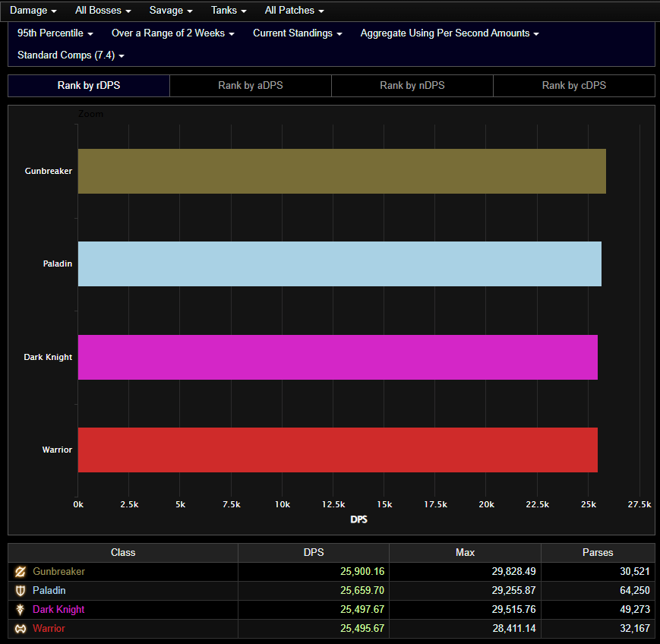Open the 95th Percentile dropdown
This screenshot has height=644, width=660.
pos(55,33)
